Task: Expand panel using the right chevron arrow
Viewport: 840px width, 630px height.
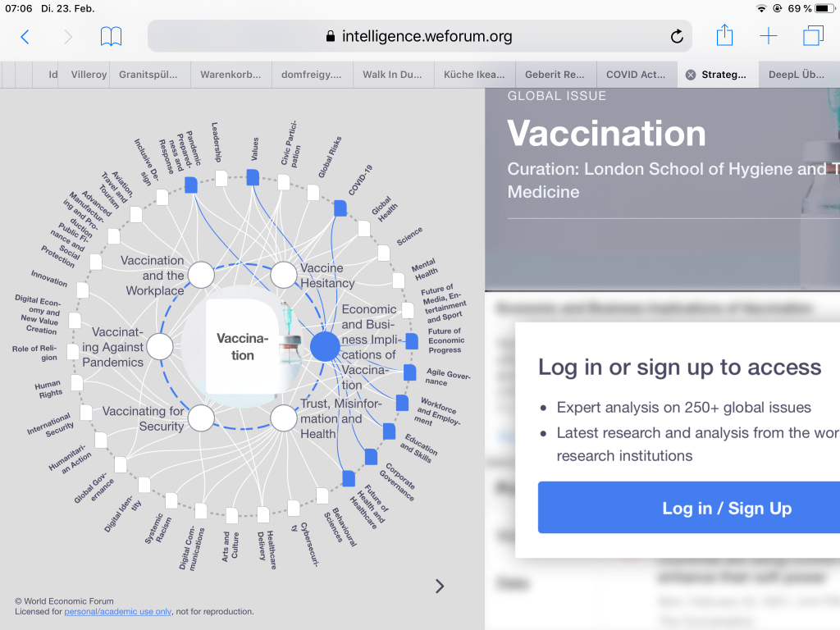Action: (x=440, y=586)
